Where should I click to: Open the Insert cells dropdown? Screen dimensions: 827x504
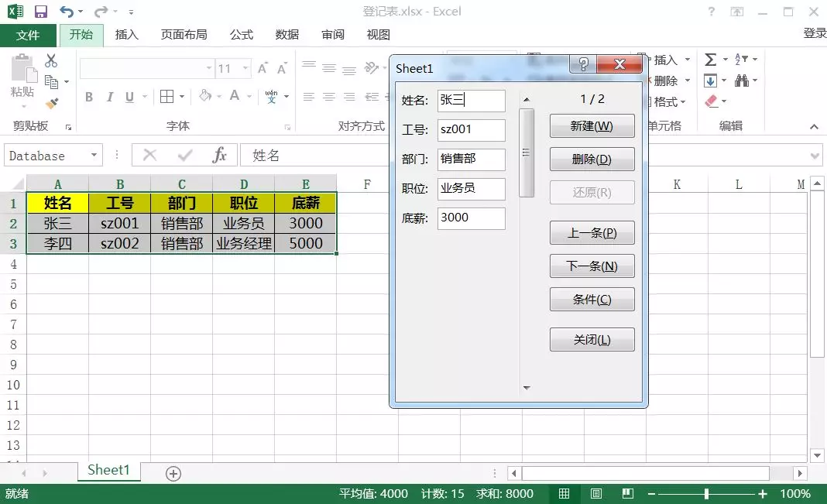[x=688, y=60]
